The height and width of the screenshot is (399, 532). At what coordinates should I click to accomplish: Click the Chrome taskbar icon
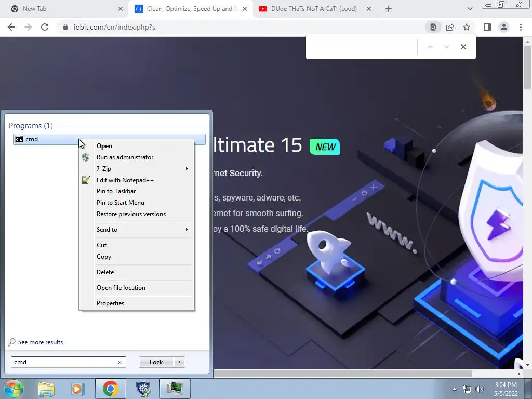click(110, 389)
